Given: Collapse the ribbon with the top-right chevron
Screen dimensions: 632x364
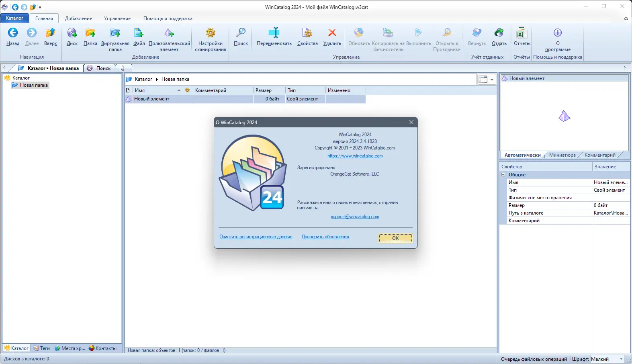Looking at the screenshot, I should [626, 18].
